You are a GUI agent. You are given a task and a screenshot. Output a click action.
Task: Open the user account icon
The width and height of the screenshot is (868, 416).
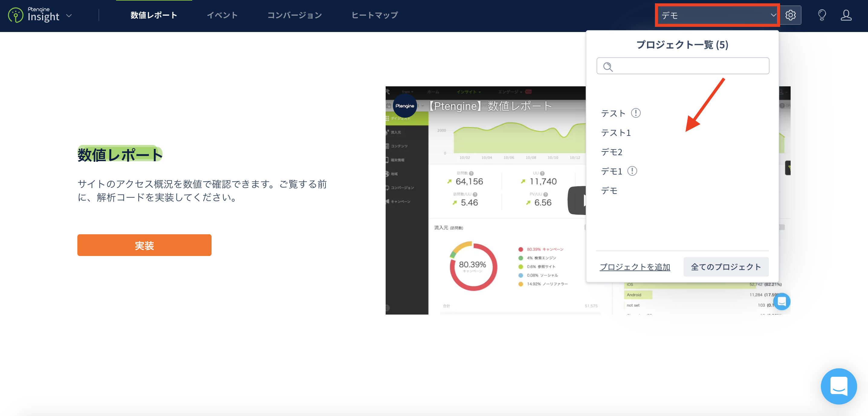(x=846, y=15)
